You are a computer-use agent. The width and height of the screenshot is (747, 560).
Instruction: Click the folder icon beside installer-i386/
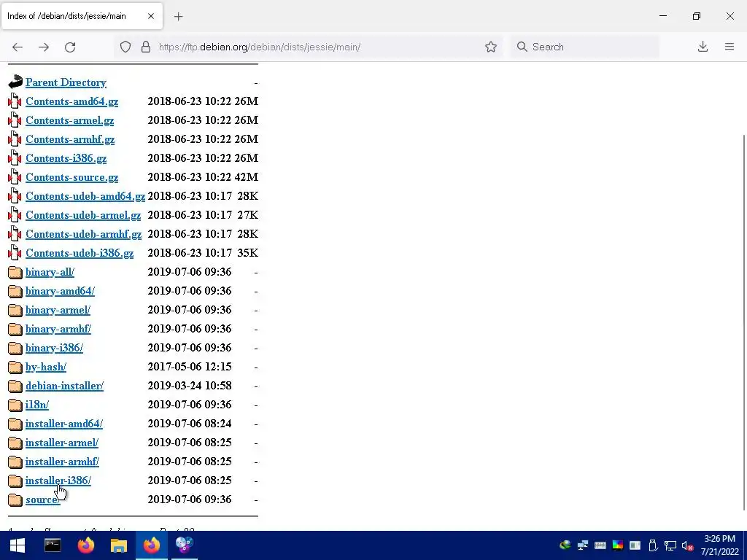(x=15, y=481)
